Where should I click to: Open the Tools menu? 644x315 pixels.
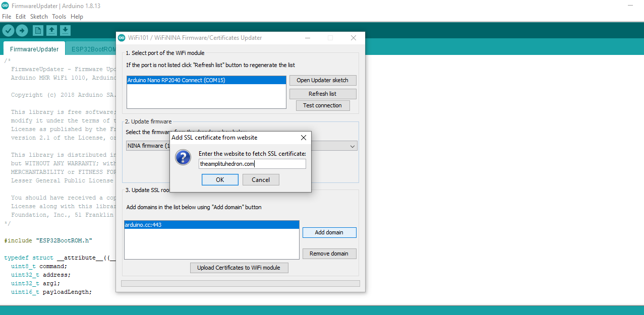[58, 17]
